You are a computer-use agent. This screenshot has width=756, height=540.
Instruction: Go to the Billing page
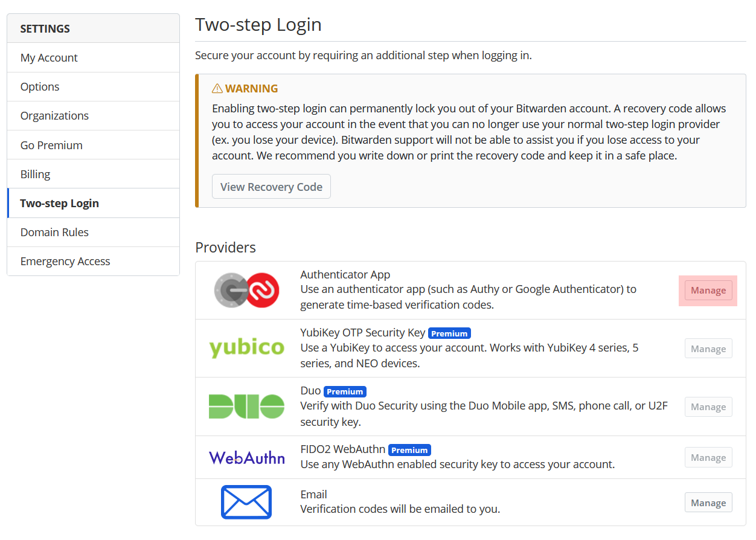pos(35,174)
